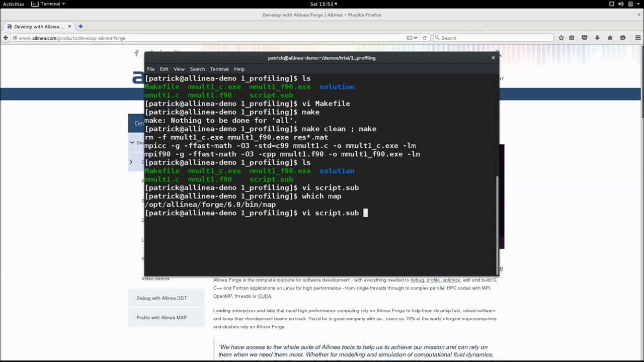The image size is (644, 362).
Task: Show bookmarks list icon in Firefox
Action: 572,38
